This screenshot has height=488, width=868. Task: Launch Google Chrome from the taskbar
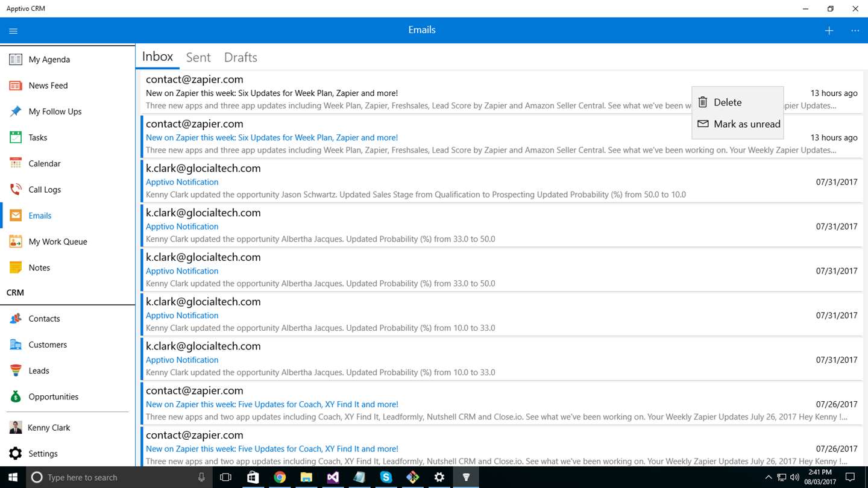point(280,477)
